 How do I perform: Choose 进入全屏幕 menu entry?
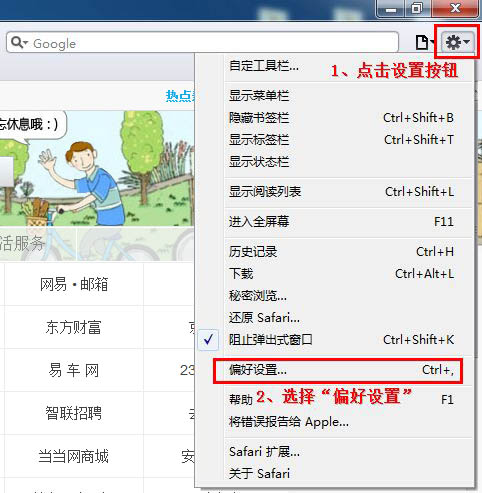click(x=335, y=222)
